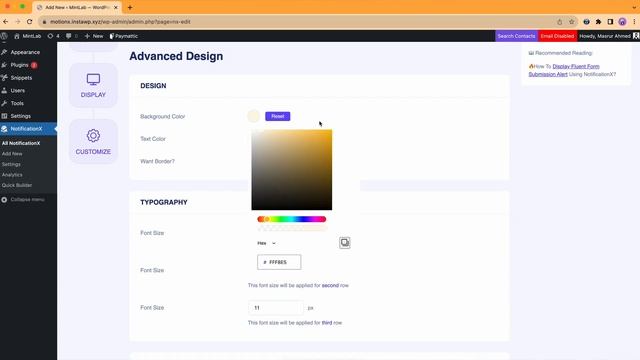
Task: Open the CUSTOMIZE gear step
Action: coord(93,142)
